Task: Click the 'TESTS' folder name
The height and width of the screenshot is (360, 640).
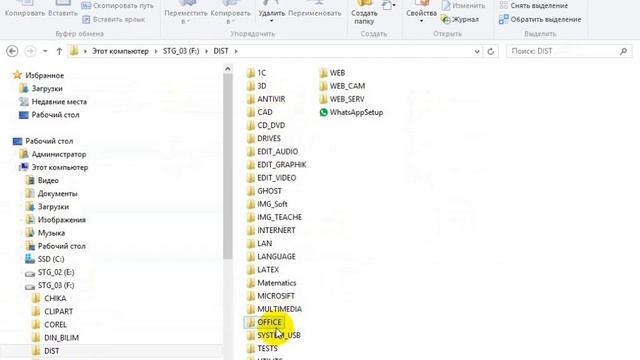Action: 267,348
